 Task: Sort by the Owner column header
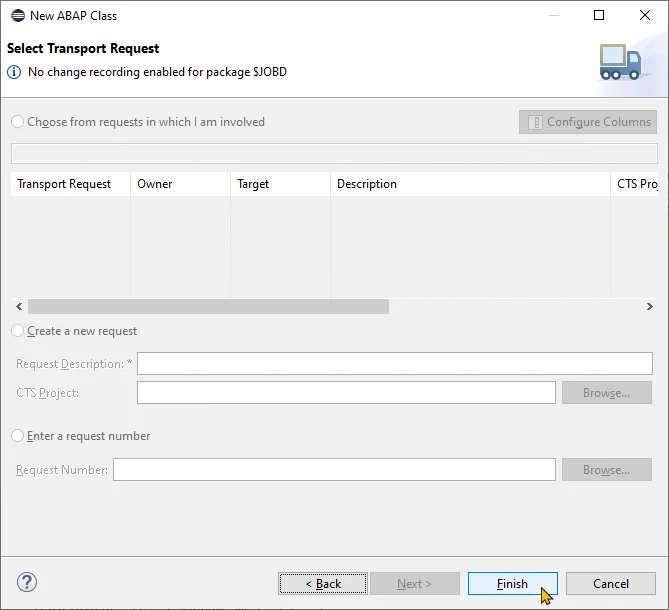tap(180, 184)
